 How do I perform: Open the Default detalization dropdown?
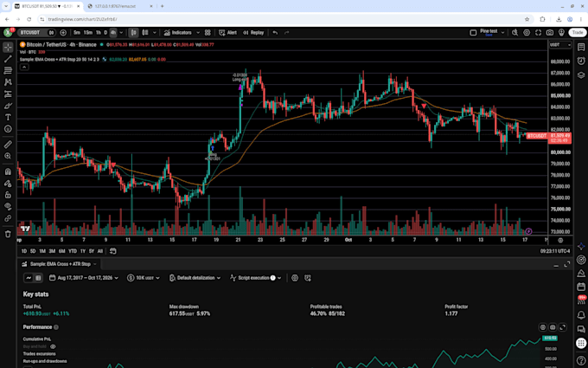195,278
